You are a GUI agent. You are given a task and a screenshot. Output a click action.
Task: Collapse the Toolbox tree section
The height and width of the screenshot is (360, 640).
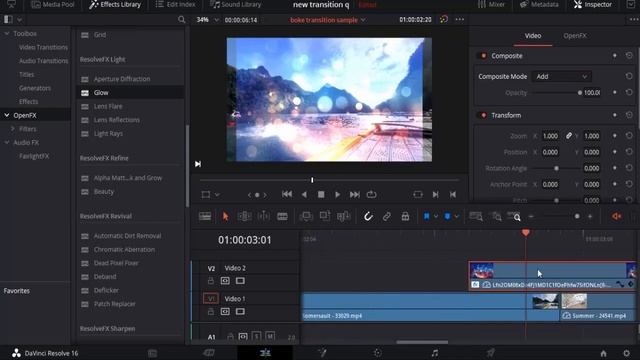click(7, 34)
